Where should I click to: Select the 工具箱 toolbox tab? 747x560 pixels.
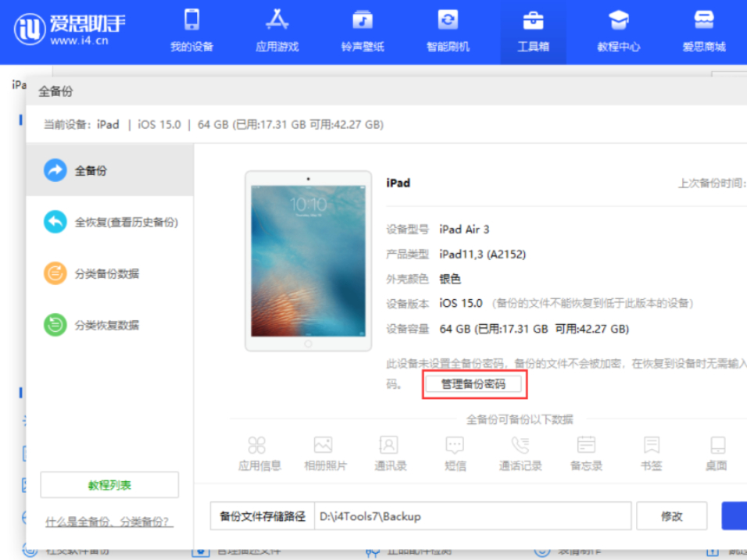[533, 31]
